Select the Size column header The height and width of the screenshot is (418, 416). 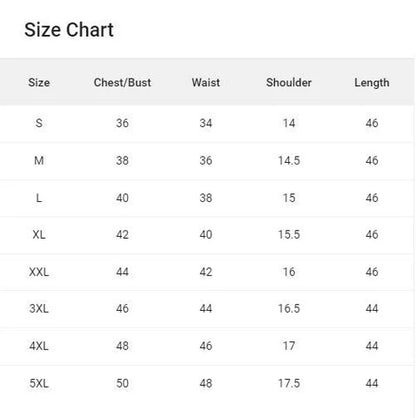point(39,82)
